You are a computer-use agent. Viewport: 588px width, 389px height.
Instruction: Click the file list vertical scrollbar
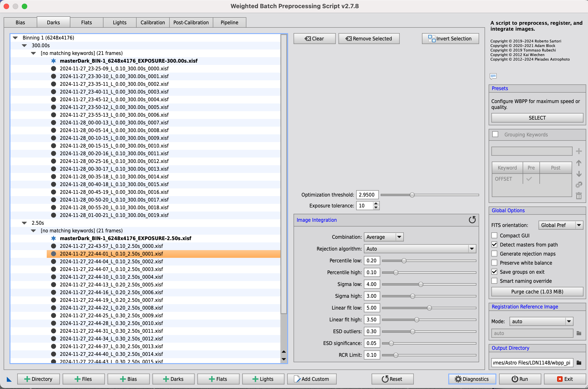(284, 174)
